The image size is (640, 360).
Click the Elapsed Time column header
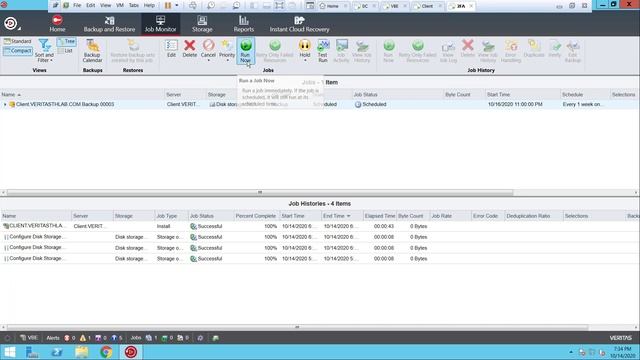380,216
